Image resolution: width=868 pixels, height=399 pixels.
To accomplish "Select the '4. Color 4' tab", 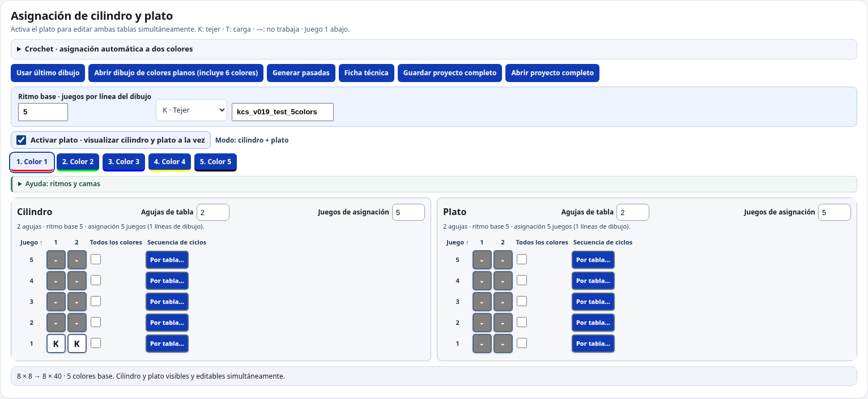I will click(x=169, y=162).
